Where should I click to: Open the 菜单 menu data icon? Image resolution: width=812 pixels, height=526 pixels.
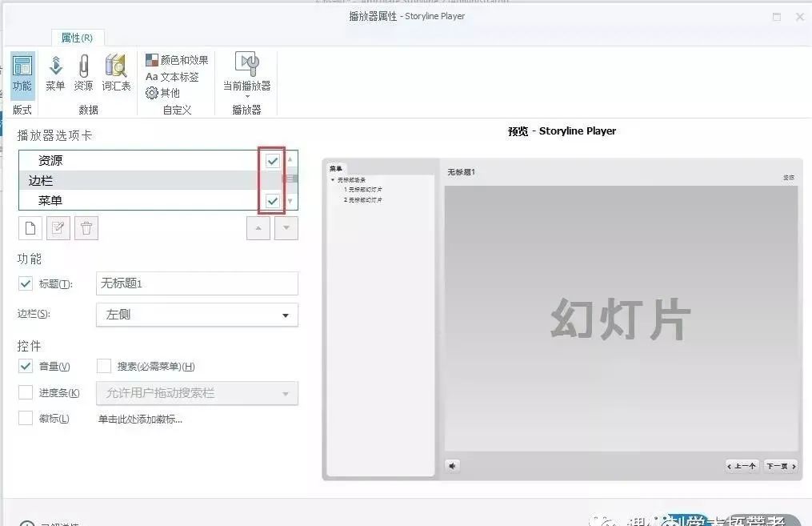pos(55,74)
